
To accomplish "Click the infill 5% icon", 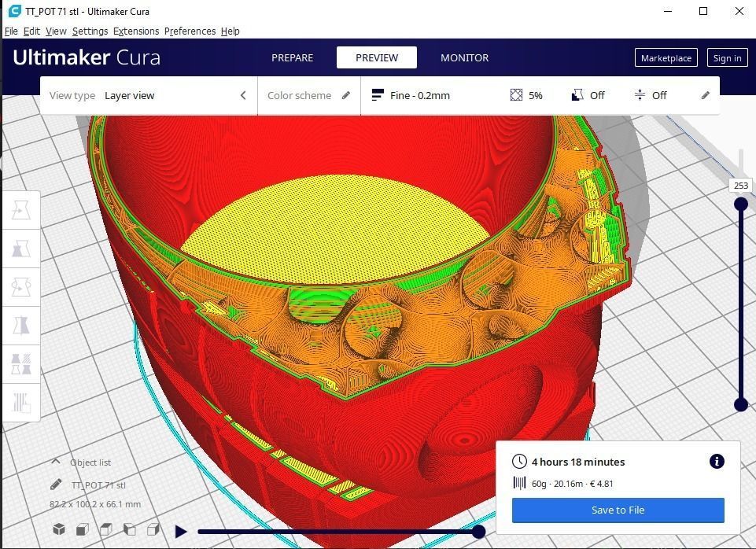I will 516,95.
